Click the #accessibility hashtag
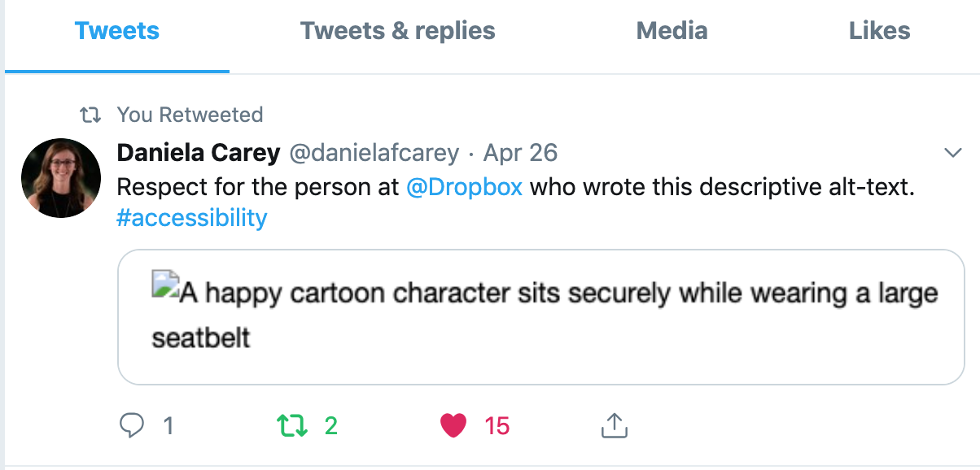The height and width of the screenshot is (470, 980). (x=192, y=217)
